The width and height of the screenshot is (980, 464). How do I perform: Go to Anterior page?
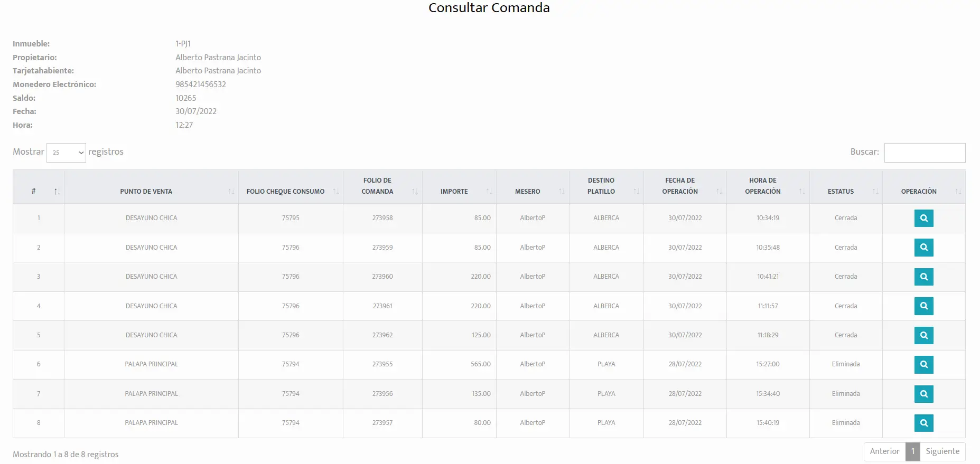(884, 451)
